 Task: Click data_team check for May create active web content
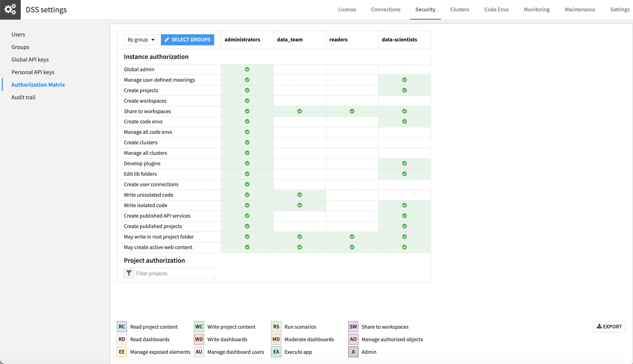point(300,247)
